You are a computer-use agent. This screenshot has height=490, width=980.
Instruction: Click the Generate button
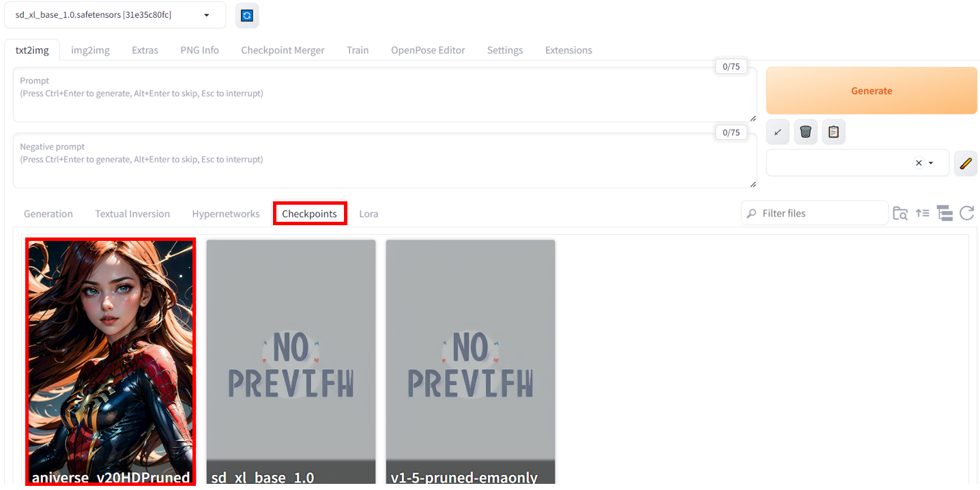tap(871, 91)
